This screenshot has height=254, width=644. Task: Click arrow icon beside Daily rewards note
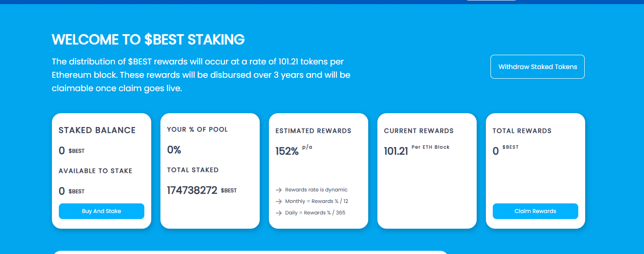[279, 213]
